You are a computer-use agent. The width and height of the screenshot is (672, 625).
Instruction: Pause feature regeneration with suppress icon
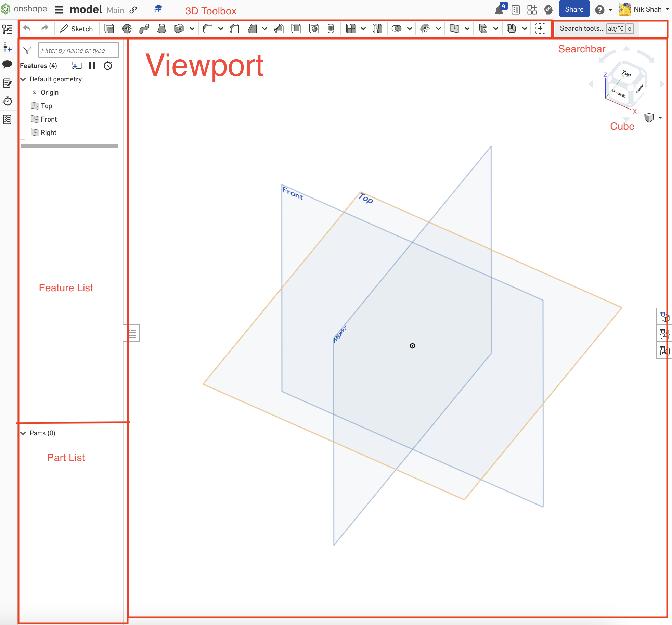pos(92,66)
